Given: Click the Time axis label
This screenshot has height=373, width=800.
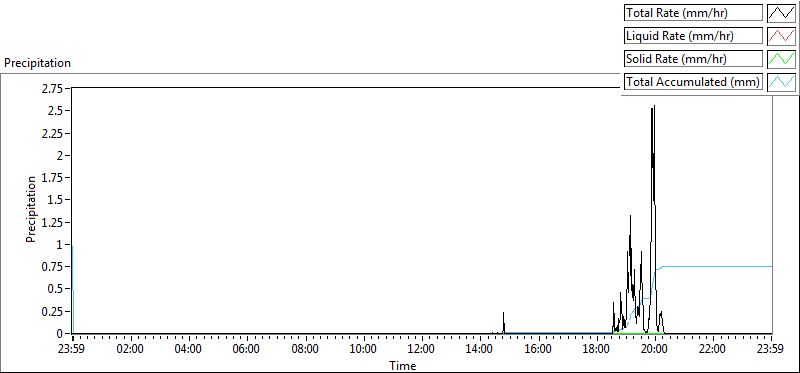Looking at the screenshot, I should (x=403, y=366).
